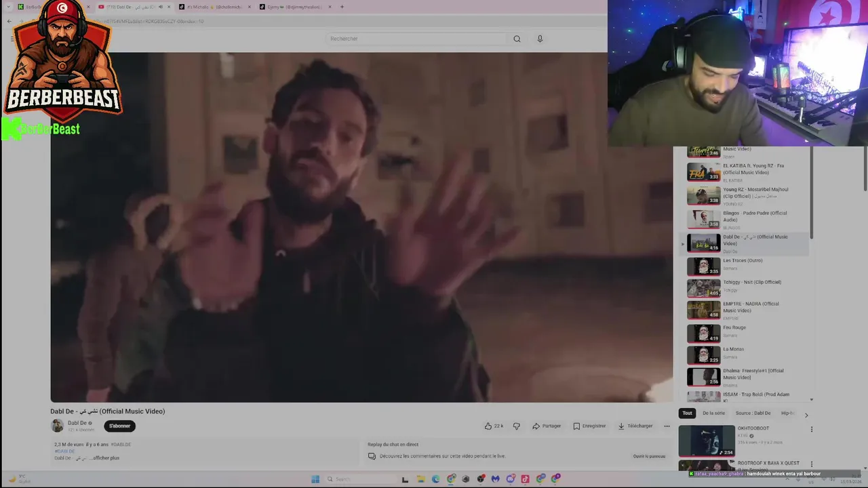Open Malwarebytes icon in the taskbar
The image size is (868, 488).
(496, 479)
